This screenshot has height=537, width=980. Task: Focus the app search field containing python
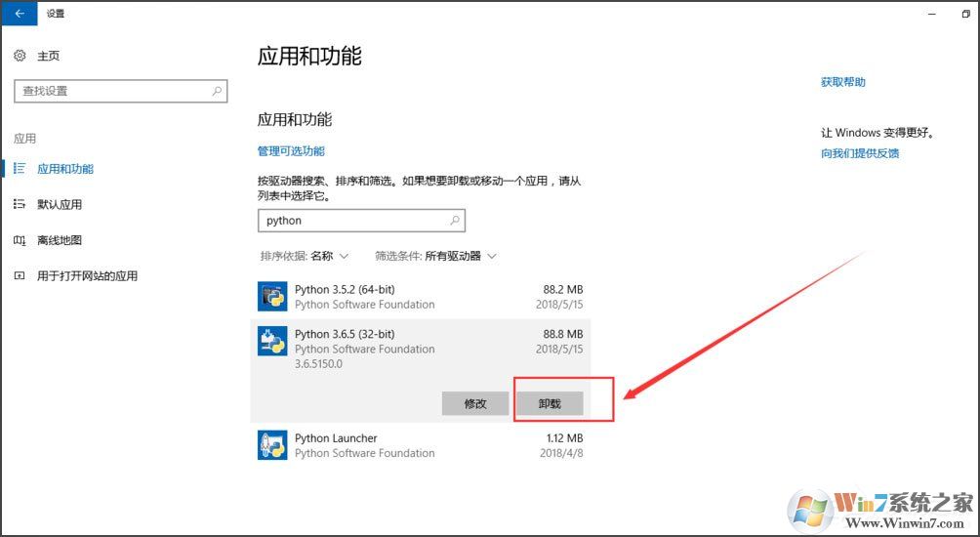tap(361, 220)
